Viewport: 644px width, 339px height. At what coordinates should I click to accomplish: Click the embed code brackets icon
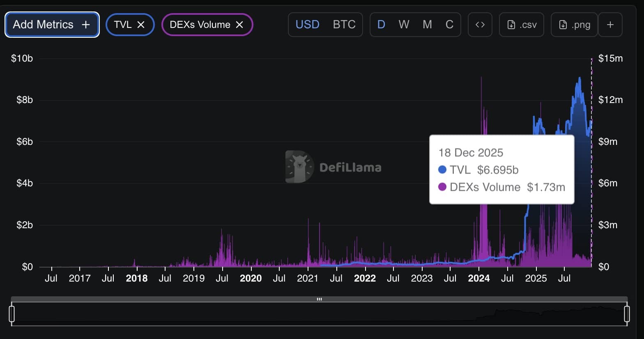[480, 25]
